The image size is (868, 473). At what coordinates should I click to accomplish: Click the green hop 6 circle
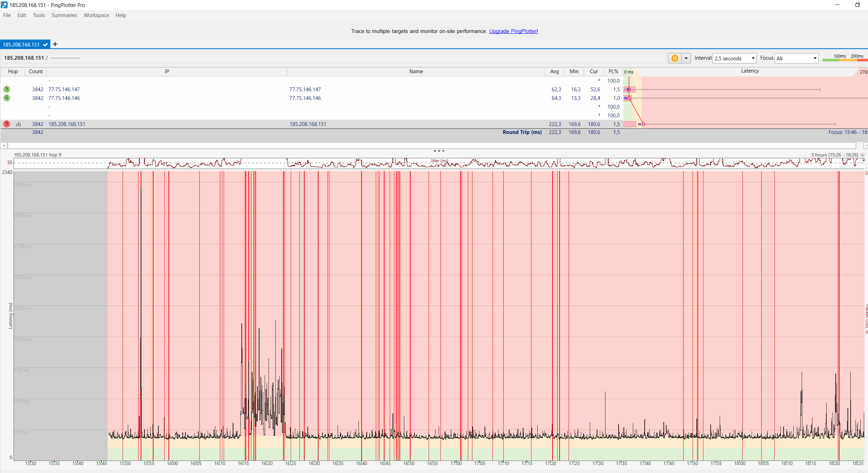pyautogui.click(x=7, y=98)
